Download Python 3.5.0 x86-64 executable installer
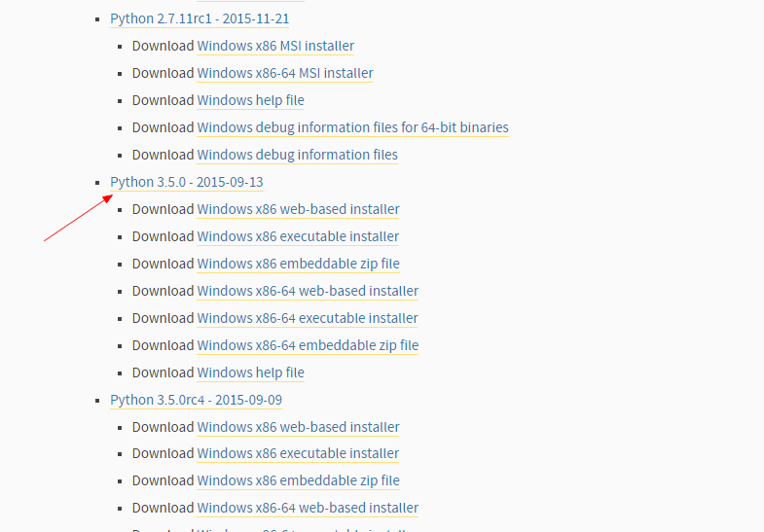 (308, 319)
